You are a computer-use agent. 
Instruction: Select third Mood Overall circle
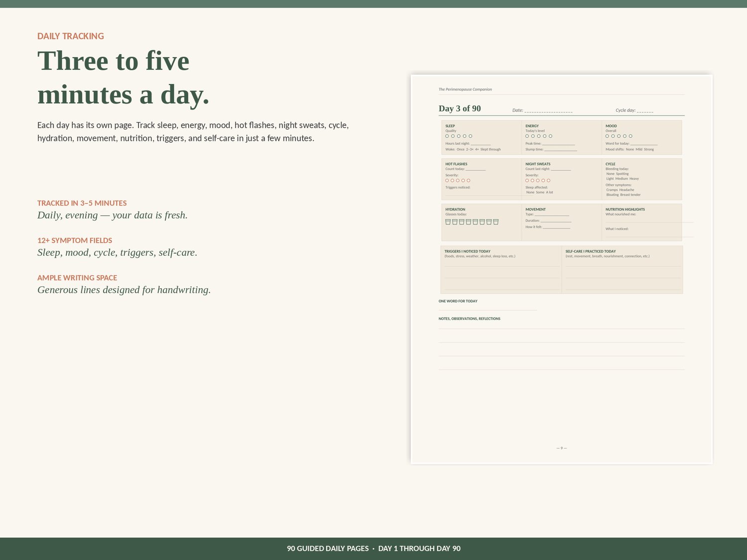click(619, 136)
